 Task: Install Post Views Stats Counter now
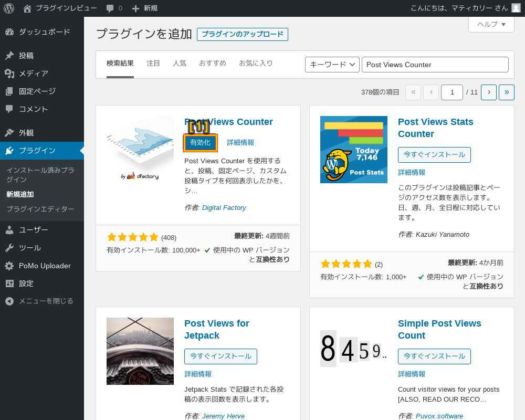434,155
